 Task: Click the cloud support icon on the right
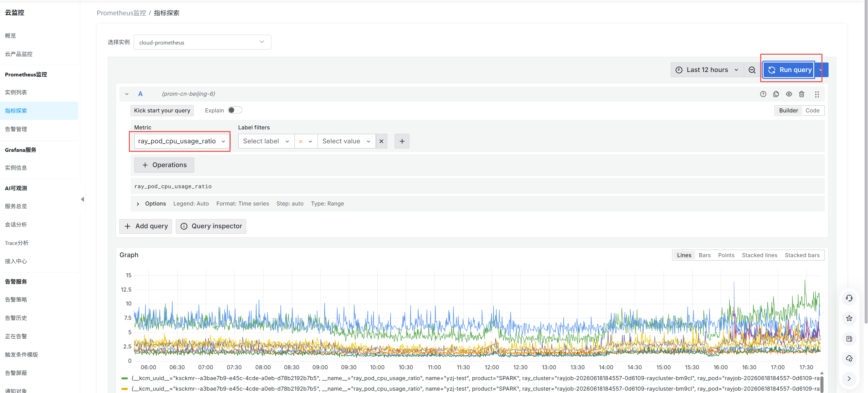[x=849, y=359]
